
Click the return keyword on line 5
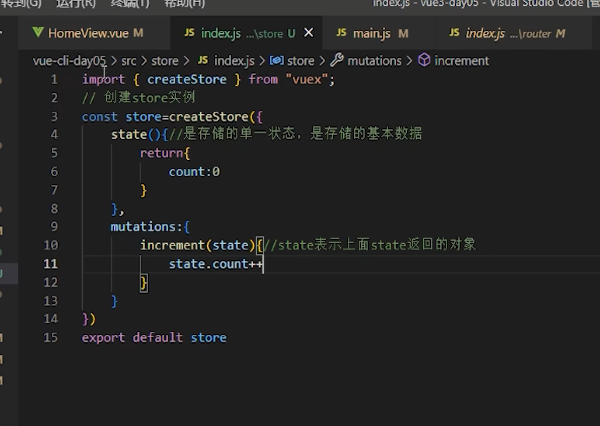[x=161, y=153]
